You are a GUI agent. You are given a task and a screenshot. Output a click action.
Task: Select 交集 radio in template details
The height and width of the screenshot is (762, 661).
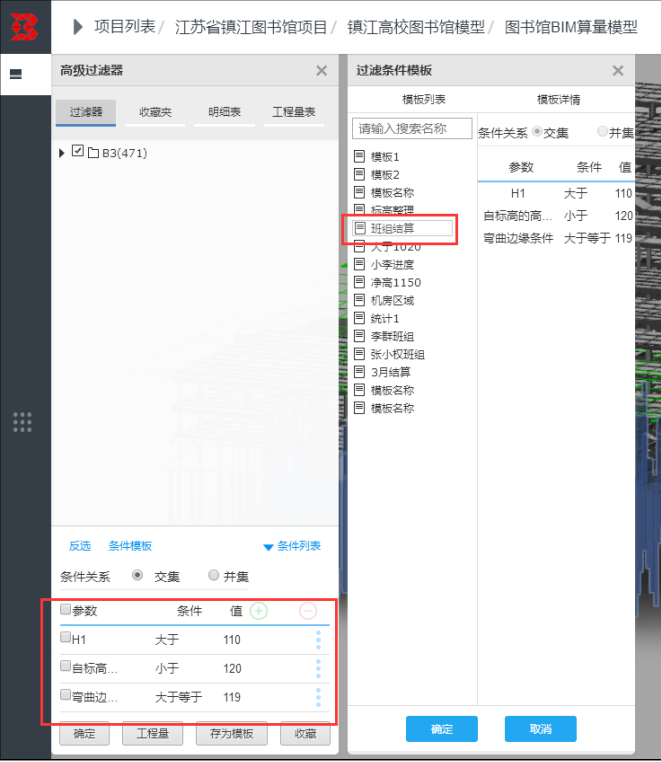537,131
